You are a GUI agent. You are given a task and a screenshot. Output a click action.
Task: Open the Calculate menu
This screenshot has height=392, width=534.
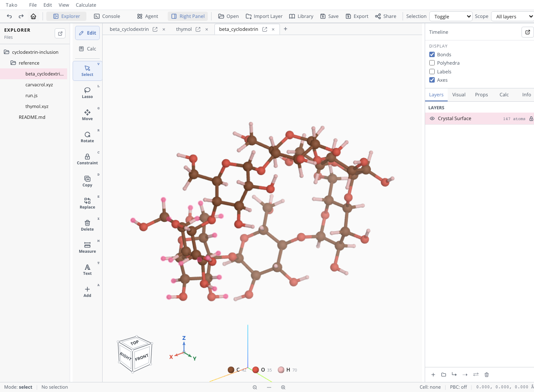86,5
